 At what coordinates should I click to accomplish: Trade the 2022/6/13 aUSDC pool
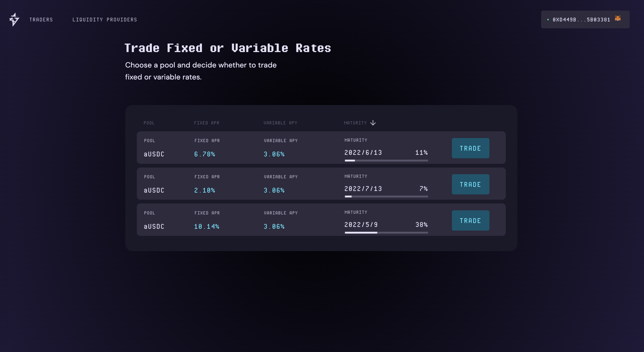click(x=470, y=148)
